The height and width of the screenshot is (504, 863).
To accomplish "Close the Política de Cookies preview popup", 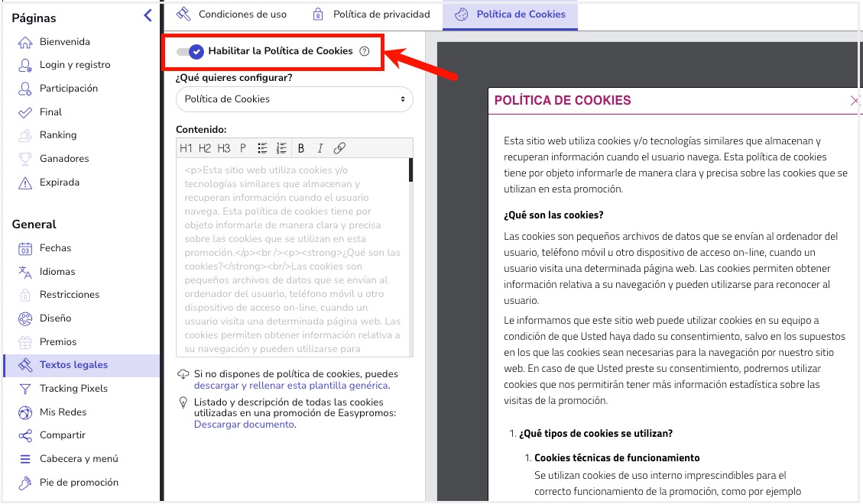I will click(855, 101).
